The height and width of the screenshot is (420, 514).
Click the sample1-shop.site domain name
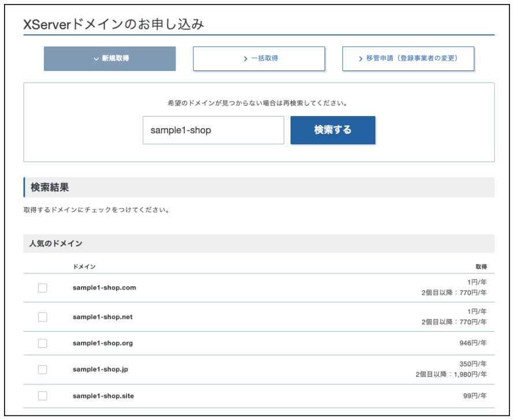[x=103, y=396]
